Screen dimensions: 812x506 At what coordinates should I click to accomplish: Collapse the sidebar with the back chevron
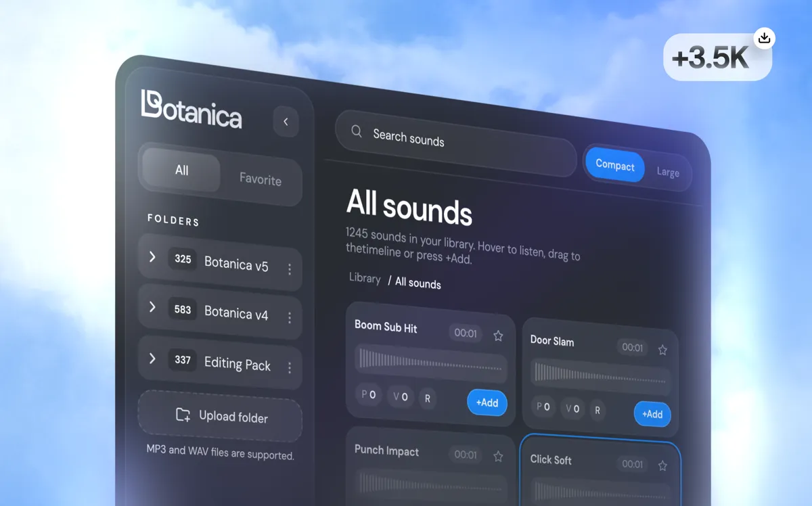(x=286, y=122)
